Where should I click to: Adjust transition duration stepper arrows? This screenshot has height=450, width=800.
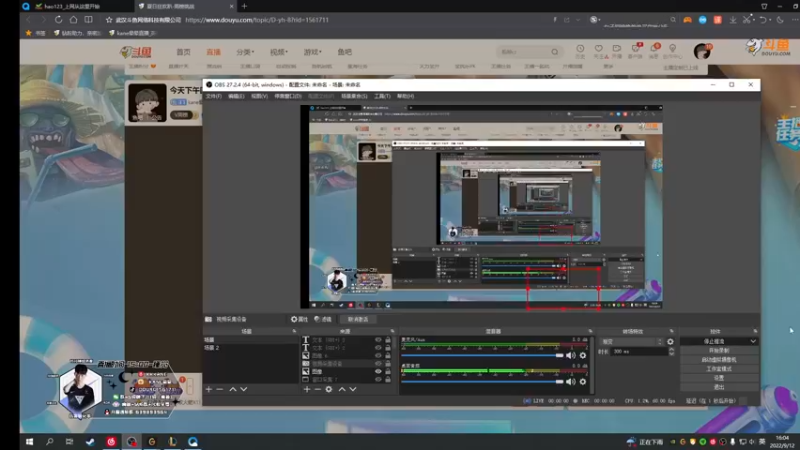coord(671,352)
